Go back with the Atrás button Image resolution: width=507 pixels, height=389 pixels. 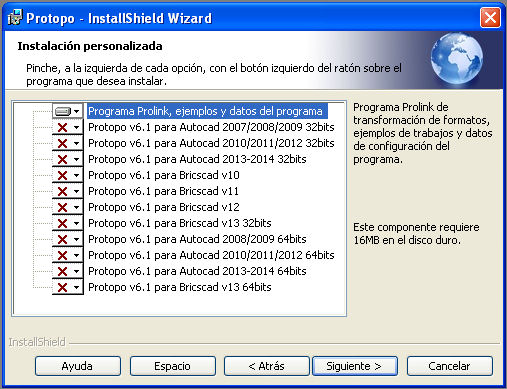267,366
